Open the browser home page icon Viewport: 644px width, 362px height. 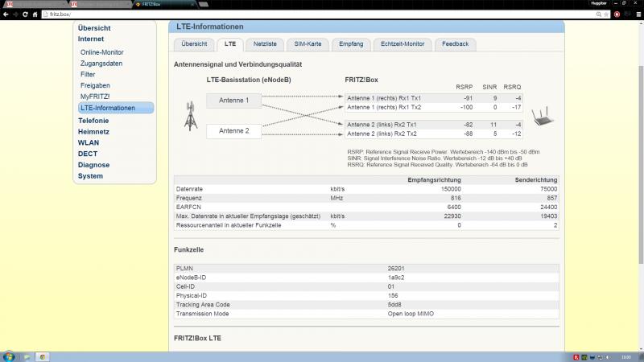(x=35, y=14)
